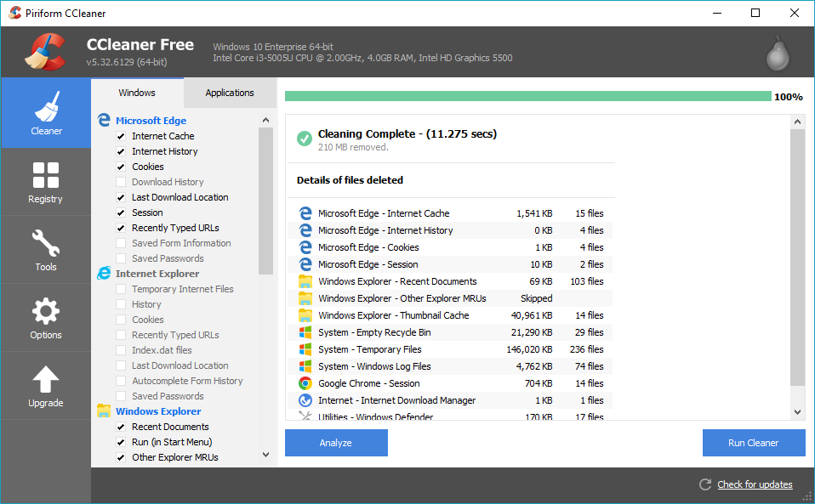Click the 'Skipped' status text
Image resolution: width=815 pixels, height=504 pixels.
click(x=537, y=298)
